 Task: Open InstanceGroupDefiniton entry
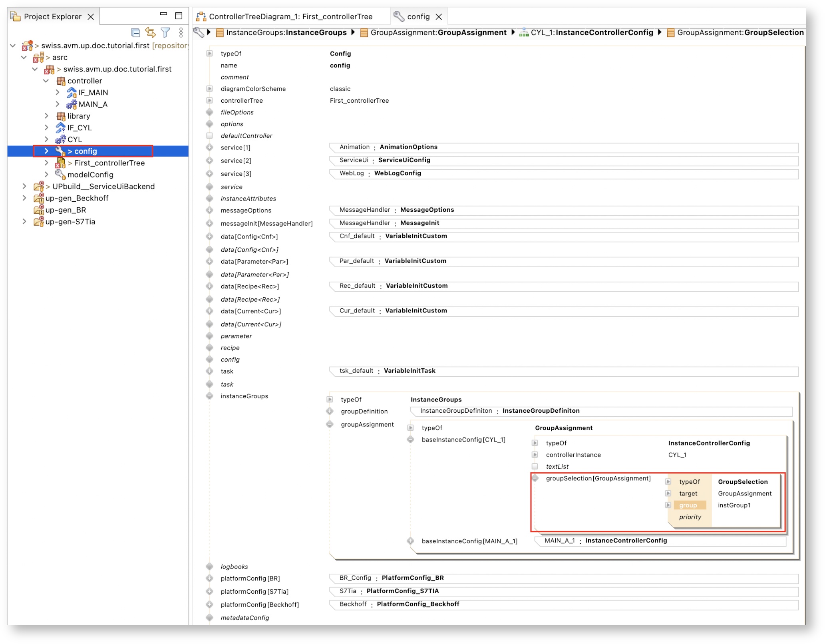point(601,411)
